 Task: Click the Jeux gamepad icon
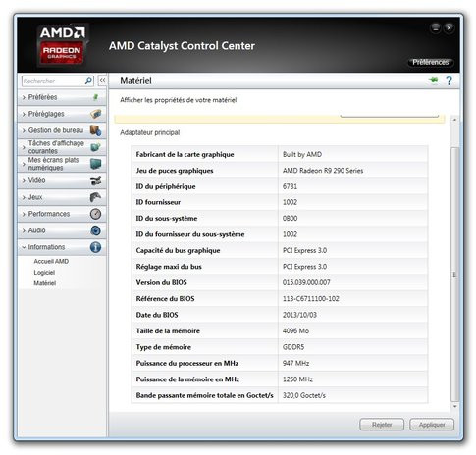point(95,197)
